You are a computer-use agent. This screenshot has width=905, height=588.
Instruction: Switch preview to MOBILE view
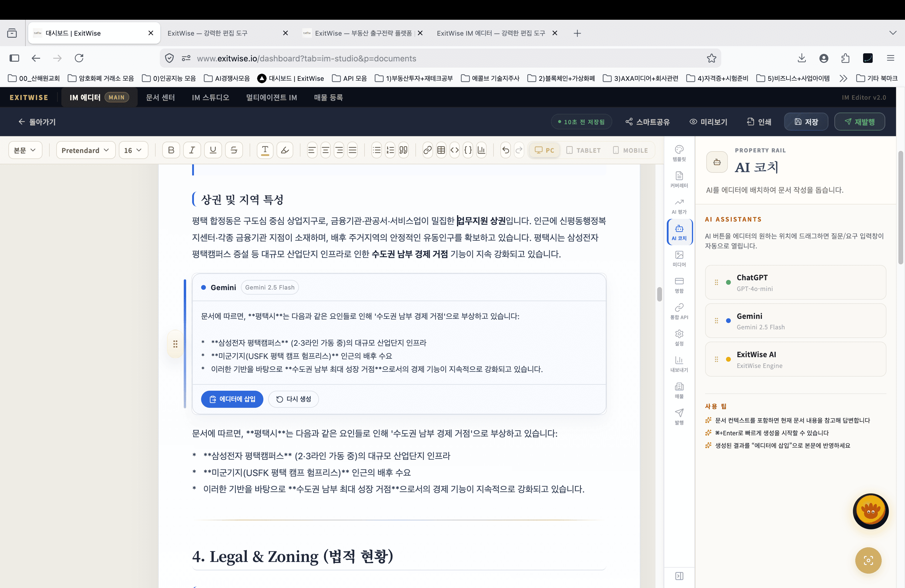(x=630, y=150)
